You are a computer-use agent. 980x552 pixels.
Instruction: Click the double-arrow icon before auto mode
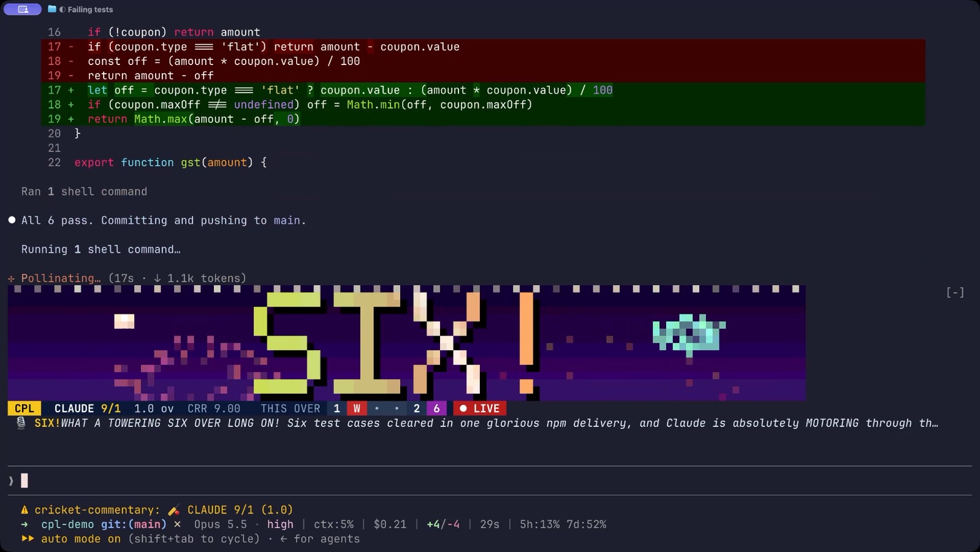coord(28,539)
